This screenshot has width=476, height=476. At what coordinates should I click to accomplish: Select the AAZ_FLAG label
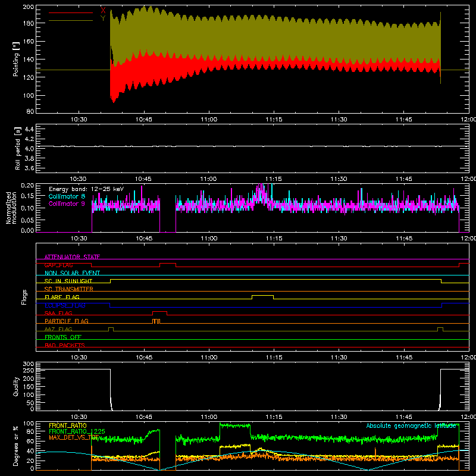[58, 329]
